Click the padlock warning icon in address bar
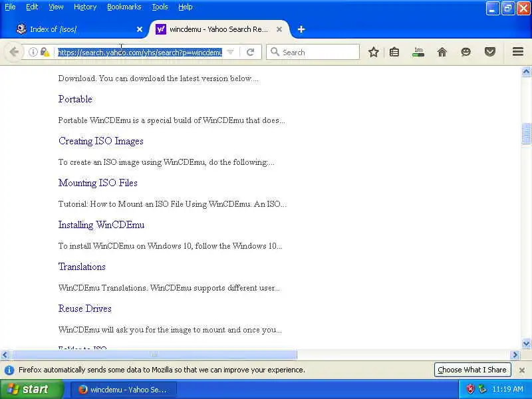The height and width of the screenshot is (399, 532). click(45, 52)
